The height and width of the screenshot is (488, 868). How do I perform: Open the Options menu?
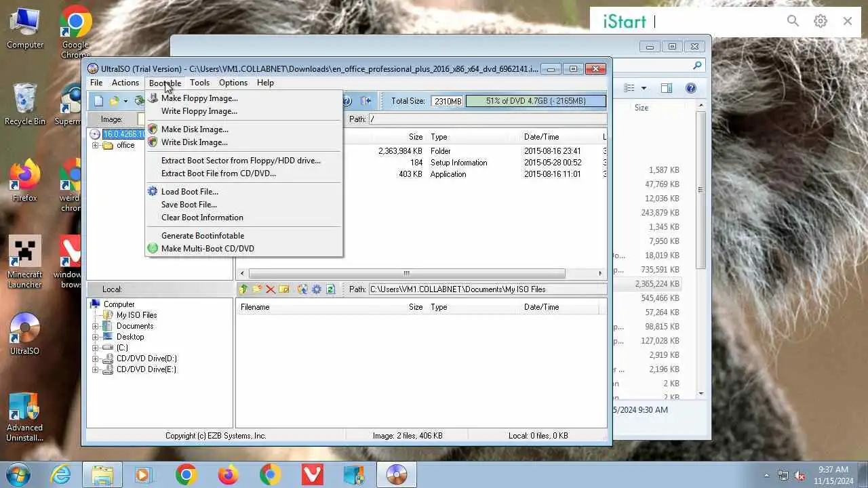(233, 83)
